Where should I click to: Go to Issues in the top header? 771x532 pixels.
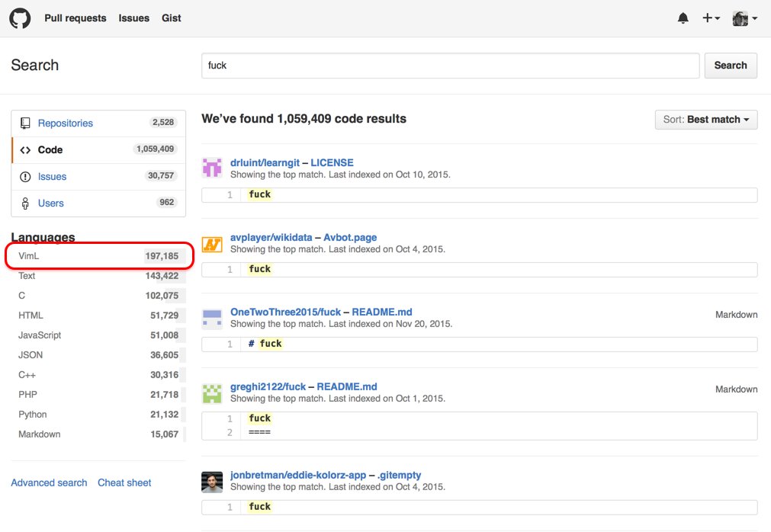133,18
